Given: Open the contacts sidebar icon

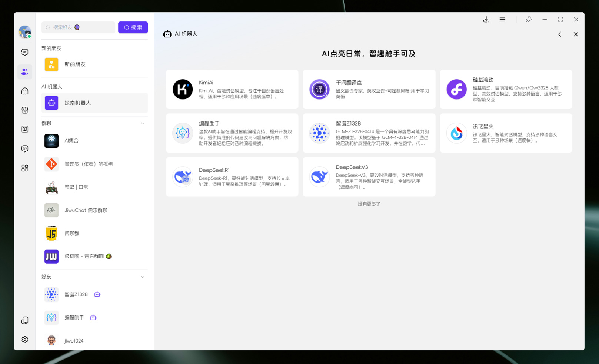Looking at the screenshot, I should [25, 71].
